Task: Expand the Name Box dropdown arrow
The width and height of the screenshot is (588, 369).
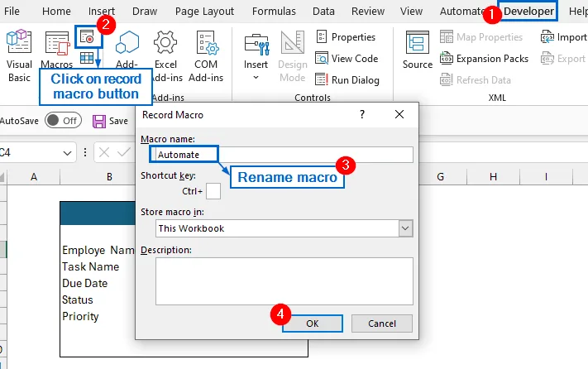Action: pyautogui.click(x=67, y=153)
